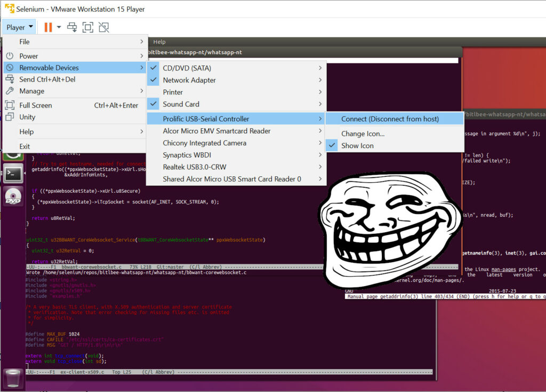Select Unity in Player menu
This screenshot has height=392, width=546.
click(x=75, y=117)
